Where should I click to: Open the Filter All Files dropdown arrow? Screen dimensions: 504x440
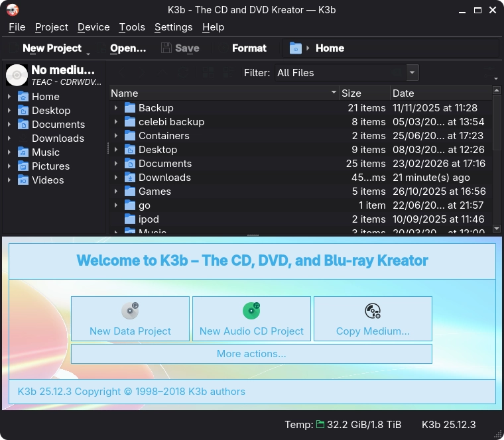412,73
